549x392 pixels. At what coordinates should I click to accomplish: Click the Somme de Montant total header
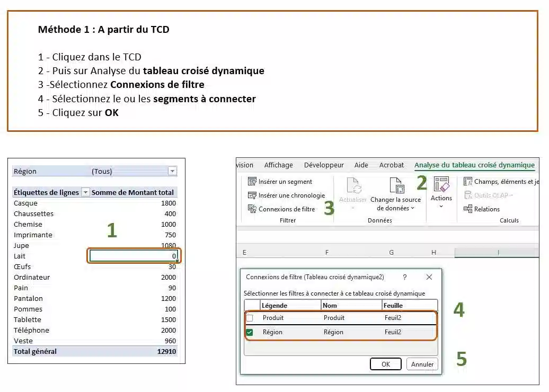132,192
